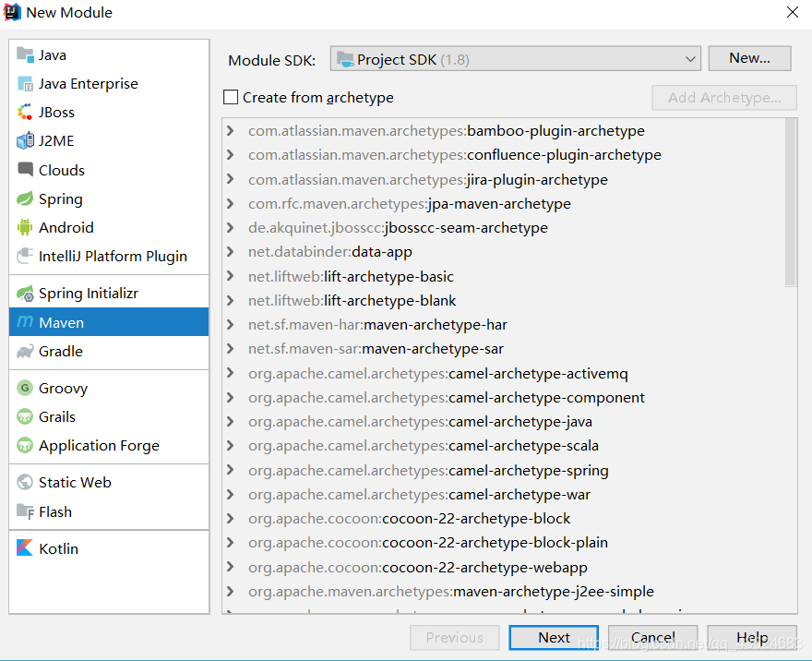812x661 pixels.
Task: Open the Module SDK dropdown
Action: click(x=515, y=59)
